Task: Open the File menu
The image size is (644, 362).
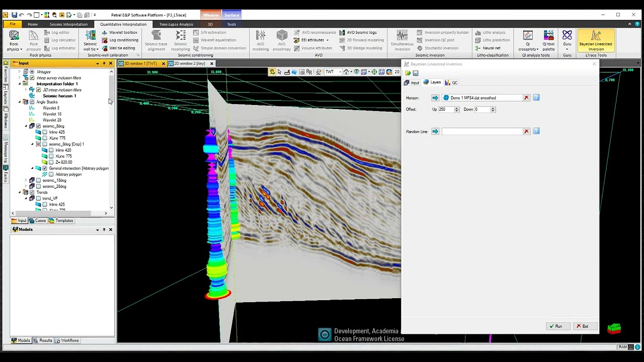Action: click(x=12, y=24)
